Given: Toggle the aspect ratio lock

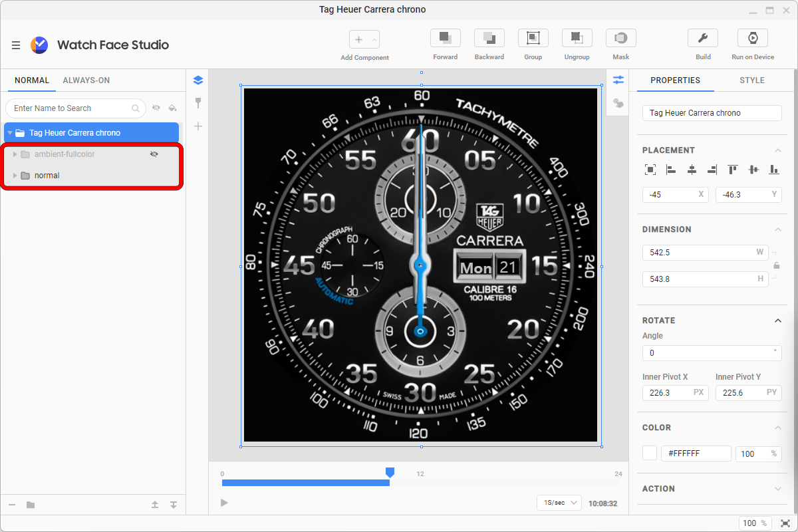Looking at the screenshot, I should click(x=776, y=266).
